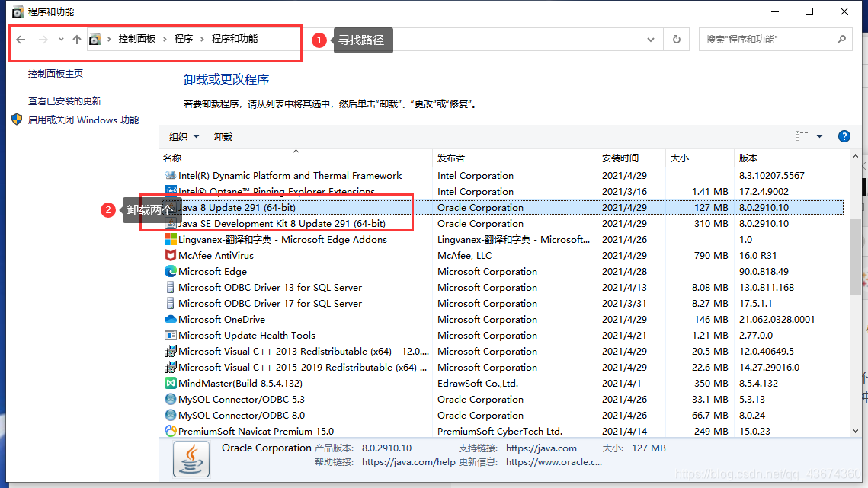Select PremiumSoft Navicat Premium 15.0 entry
This screenshot has width=868, height=488.
click(256, 432)
